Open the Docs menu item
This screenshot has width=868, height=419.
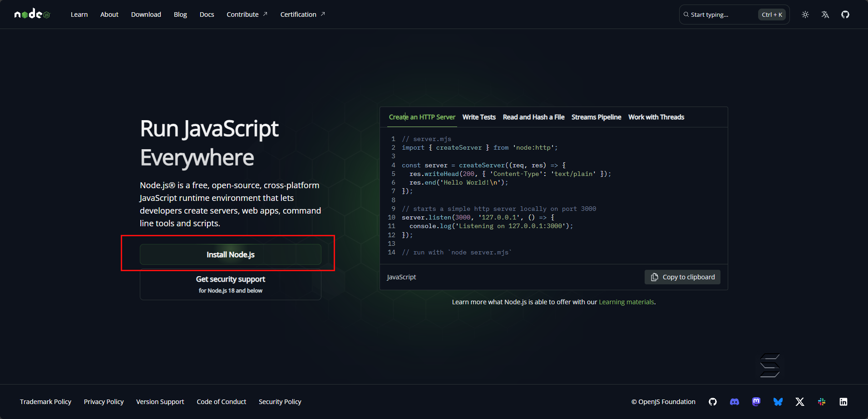click(x=207, y=15)
